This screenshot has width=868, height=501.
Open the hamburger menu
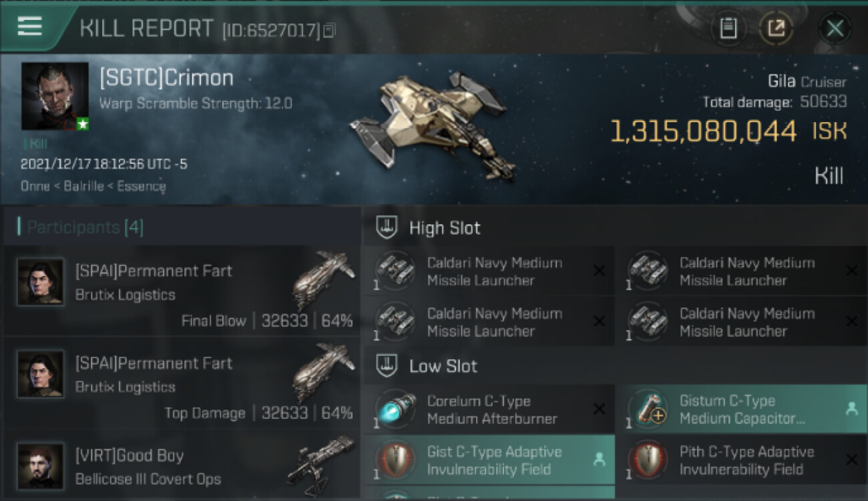(x=29, y=27)
